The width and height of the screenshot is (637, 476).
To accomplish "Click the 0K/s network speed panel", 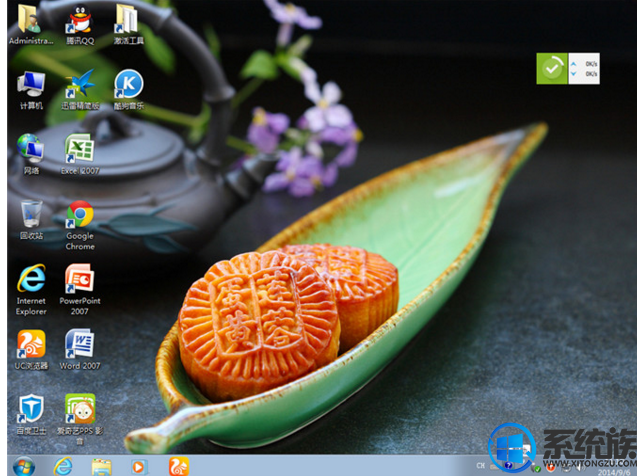I will [584, 68].
